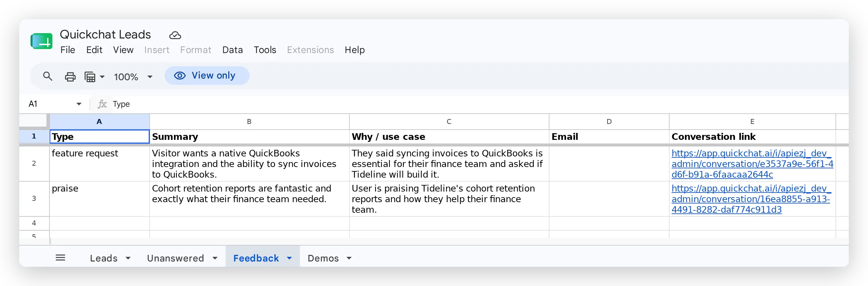The height and width of the screenshot is (286, 868).
Task: Click the praising Tideline use case cell
Action: coord(449,199)
